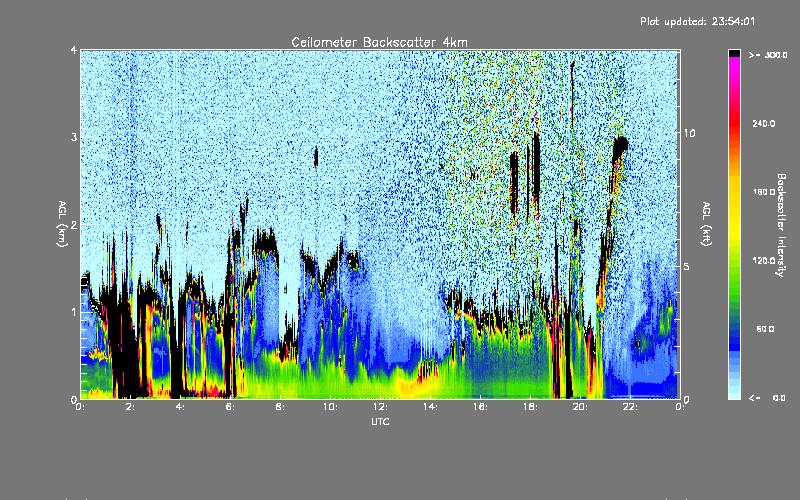Screen dimensions: 800x500
Task: Click the "3" tick on the km axis
Action: (x=74, y=138)
